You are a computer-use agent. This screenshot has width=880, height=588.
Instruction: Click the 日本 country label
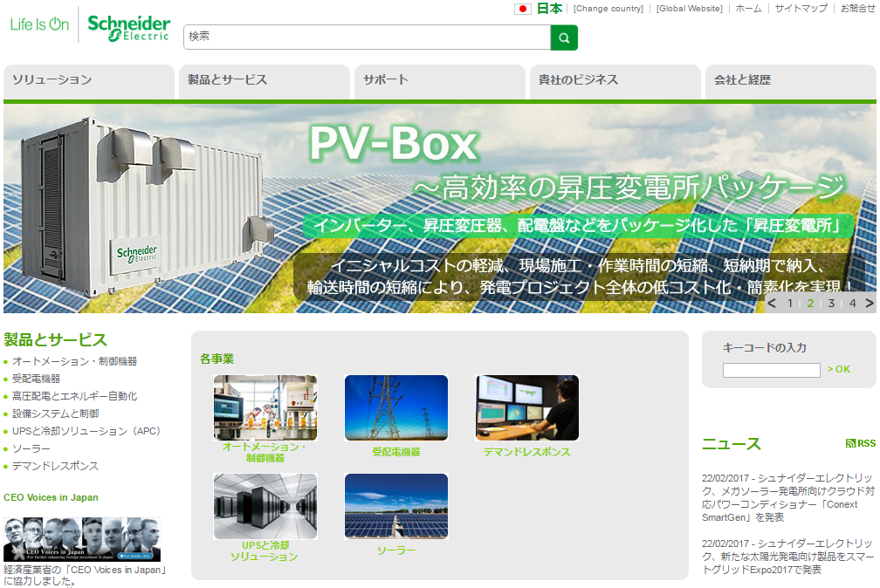tap(549, 9)
